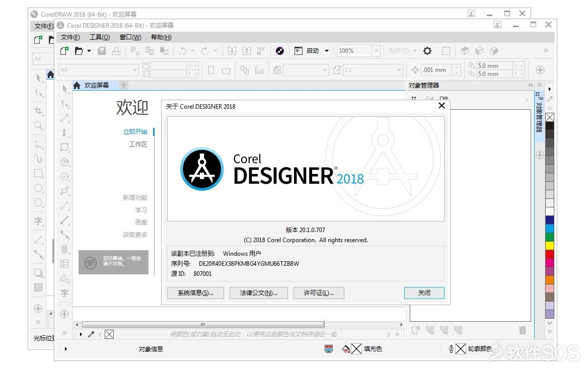588x368 pixels.
Task: Select the Table tool in DESIGNER toolbox
Action: coord(64,264)
